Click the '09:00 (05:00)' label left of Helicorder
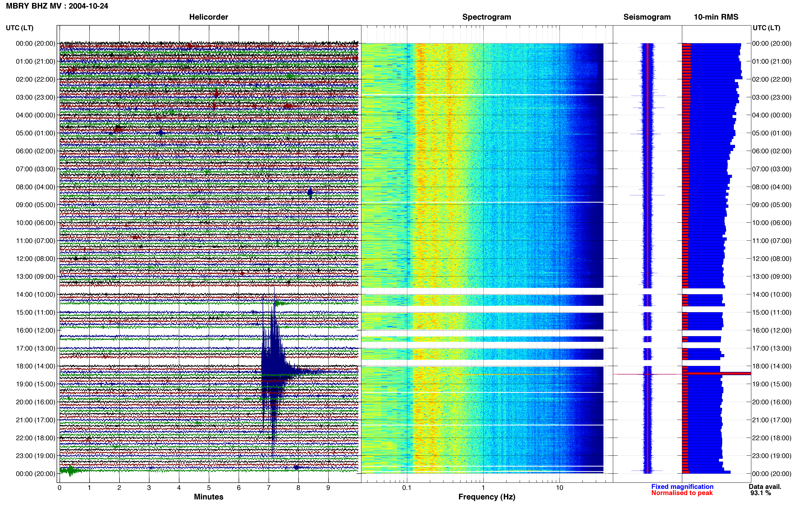The width and height of the screenshot is (812, 508). [36, 205]
